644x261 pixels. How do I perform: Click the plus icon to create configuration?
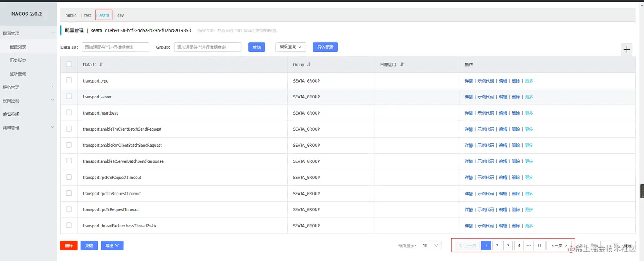point(627,50)
